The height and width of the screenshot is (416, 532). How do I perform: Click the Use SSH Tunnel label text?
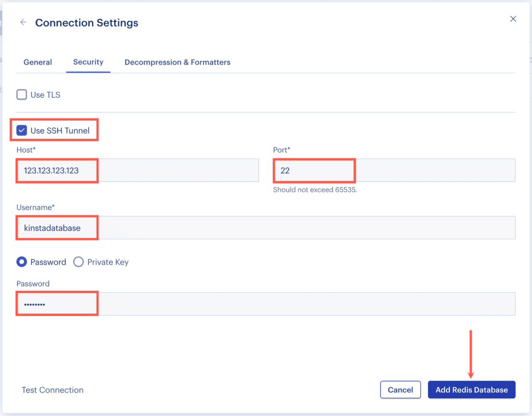[x=59, y=130]
